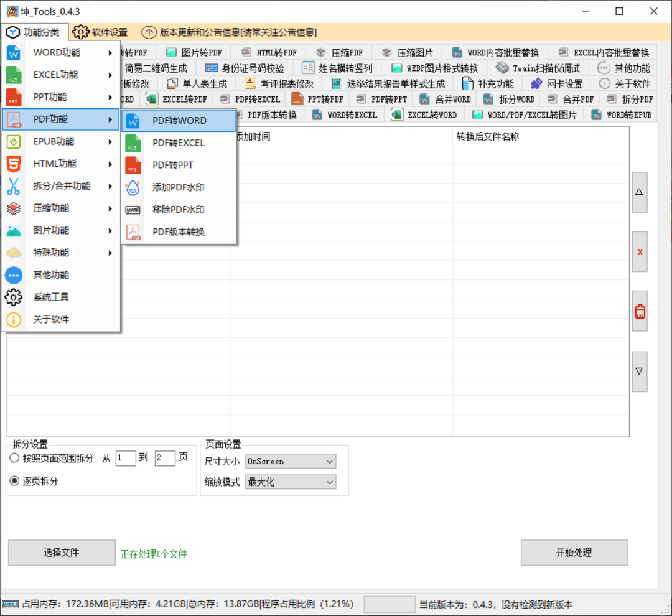Click the up-arrow icon for 版本更新和公告信息
Viewport: 672px width, 616px height.
point(149,32)
